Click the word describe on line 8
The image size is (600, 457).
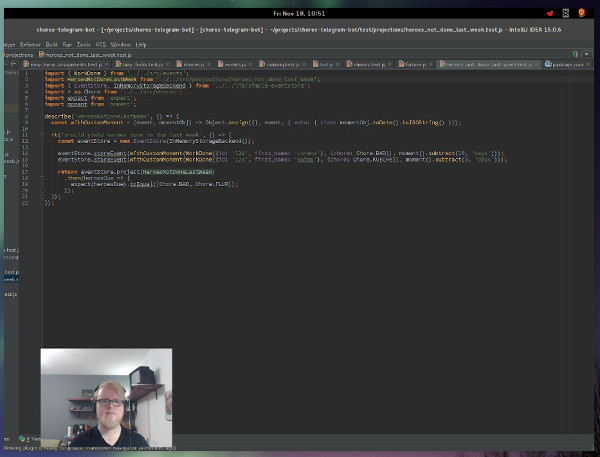pyautogui.click(x=59, y=116)
